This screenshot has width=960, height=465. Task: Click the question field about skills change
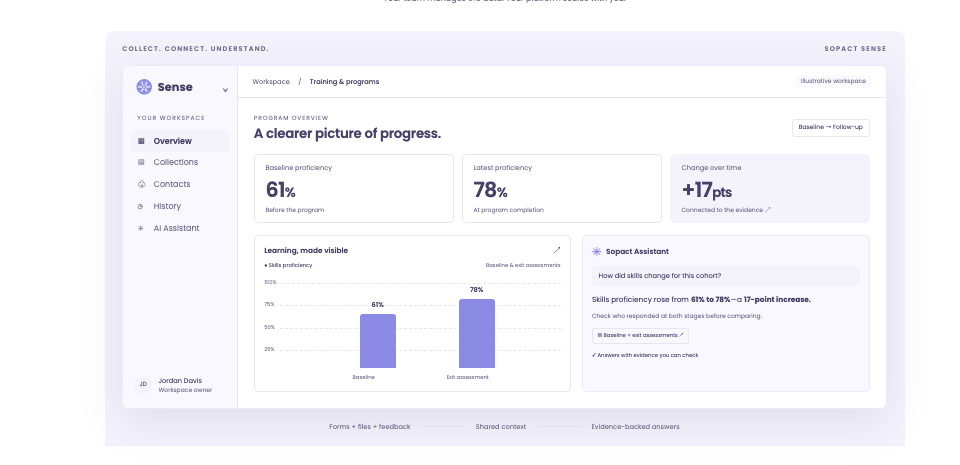pyautogui.click(x=726, y=276)
